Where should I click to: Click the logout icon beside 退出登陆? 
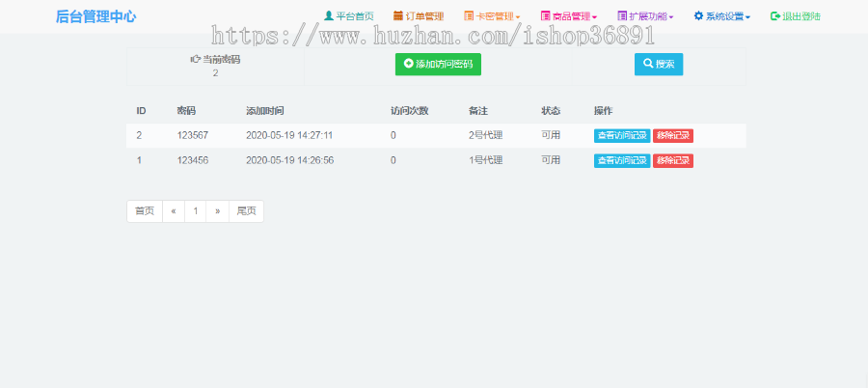[775, 16]
